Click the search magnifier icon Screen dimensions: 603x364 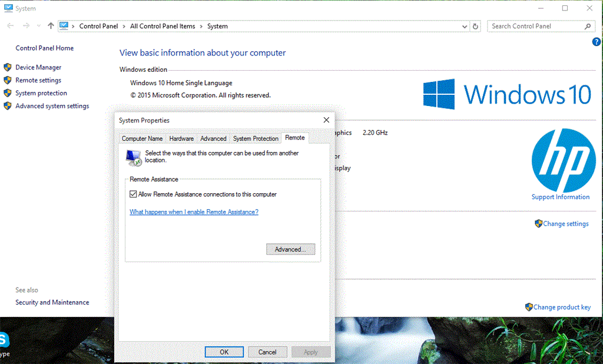[x=588, y=26]
